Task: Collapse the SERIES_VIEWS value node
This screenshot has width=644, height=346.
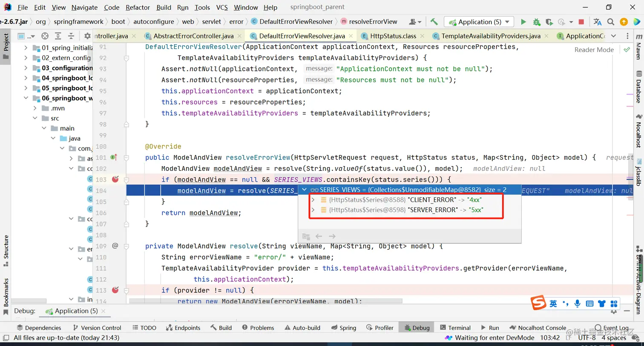Action: pos(304,190)
